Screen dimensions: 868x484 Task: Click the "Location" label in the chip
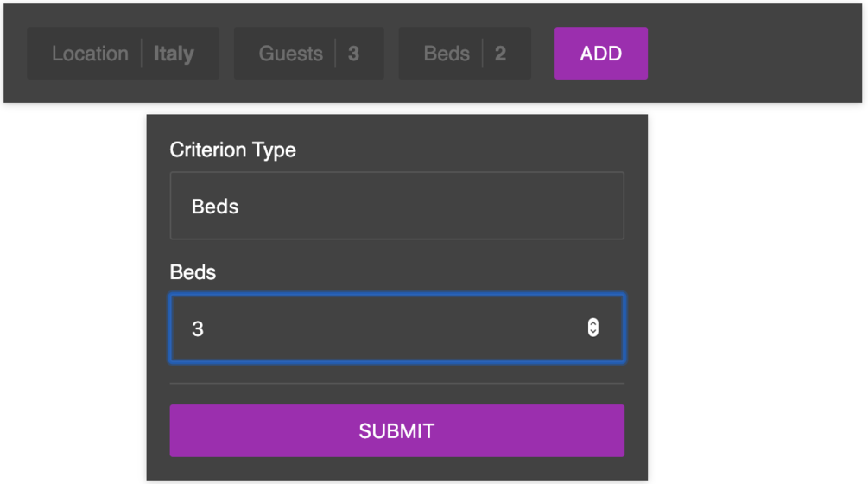[x=90, y=54]
